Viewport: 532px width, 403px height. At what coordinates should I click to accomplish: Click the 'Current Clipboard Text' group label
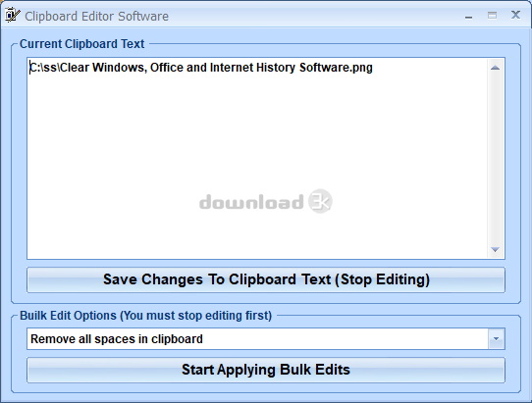[x=82, y=44]
